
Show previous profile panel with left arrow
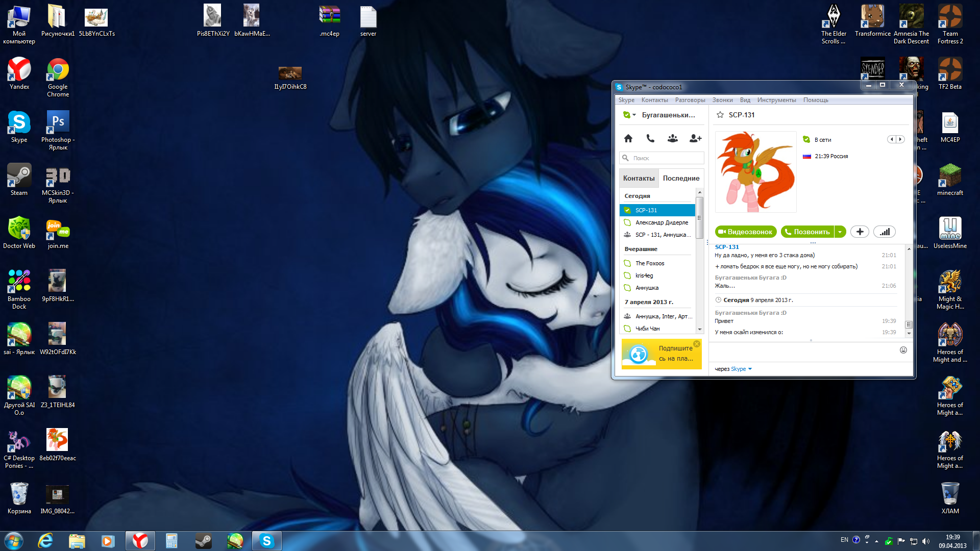[x=892, y=139]
